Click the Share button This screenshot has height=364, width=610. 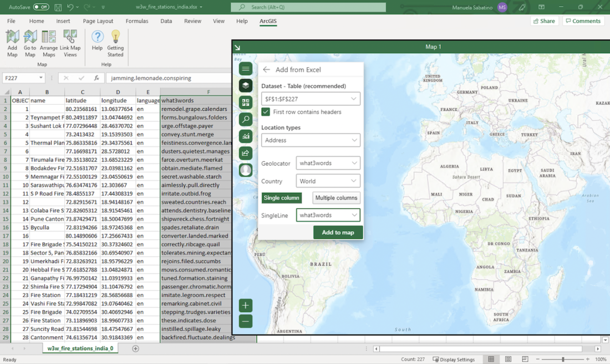click(x=544, y=21)
